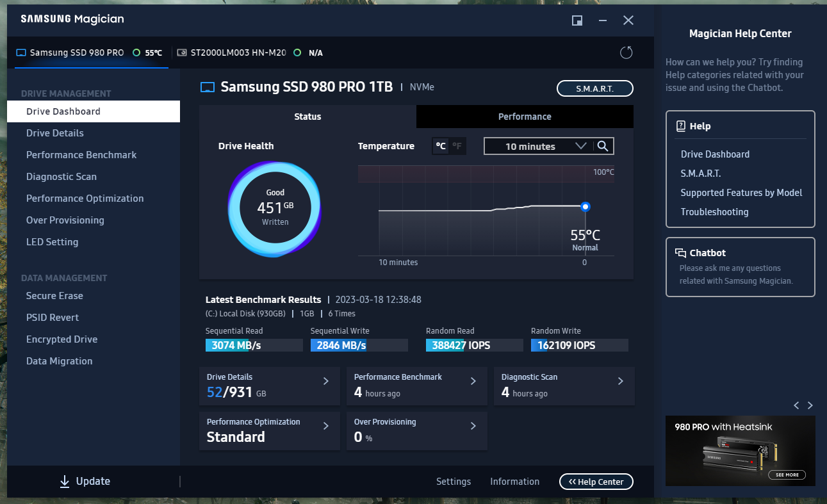The image size is (827, 504).
Task: Click the temperature graph magnifier search icon
Action: [603, 146]
